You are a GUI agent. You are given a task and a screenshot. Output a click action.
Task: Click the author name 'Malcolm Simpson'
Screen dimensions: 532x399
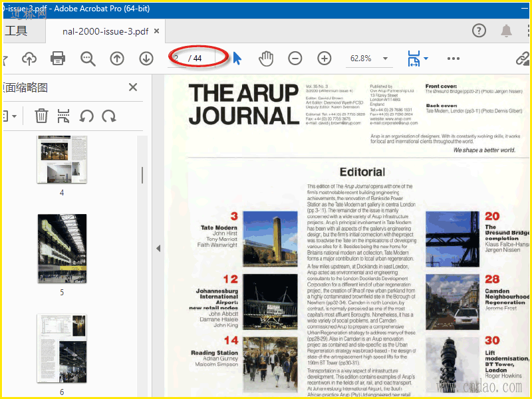[217, 364]
